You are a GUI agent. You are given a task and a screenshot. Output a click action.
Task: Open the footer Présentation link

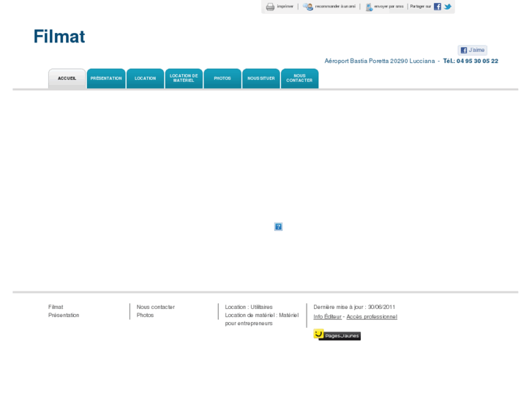point(64,315)
